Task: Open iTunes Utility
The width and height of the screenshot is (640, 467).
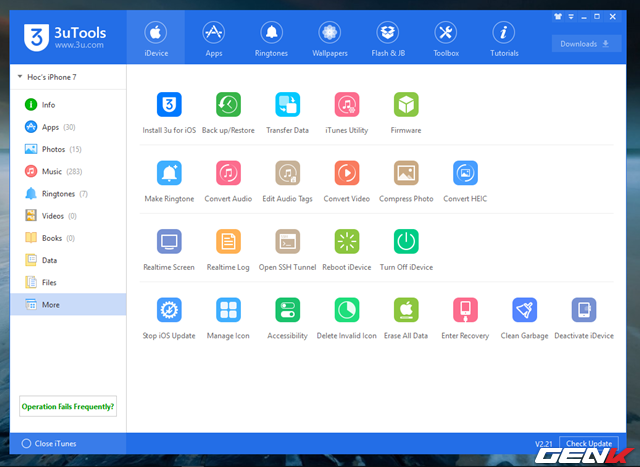Action: 347,105
